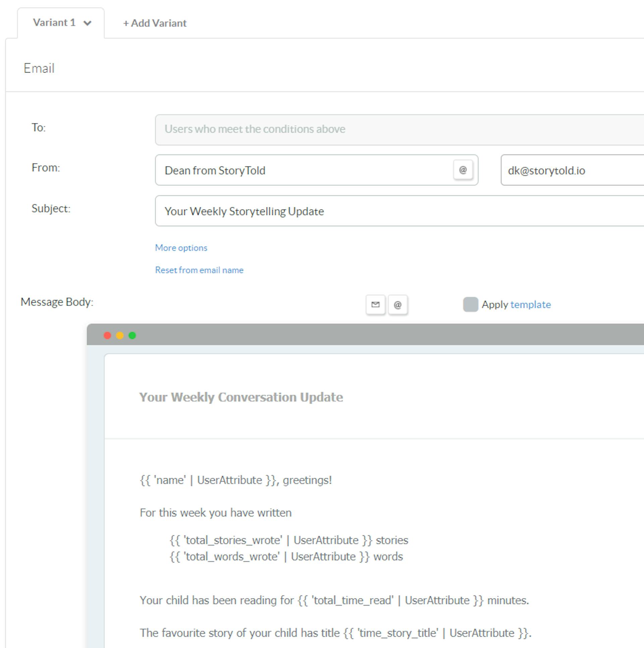This screenshot has height=648, width=644.
Task: Select the Variant 1 tab
Action: point(61,23)
